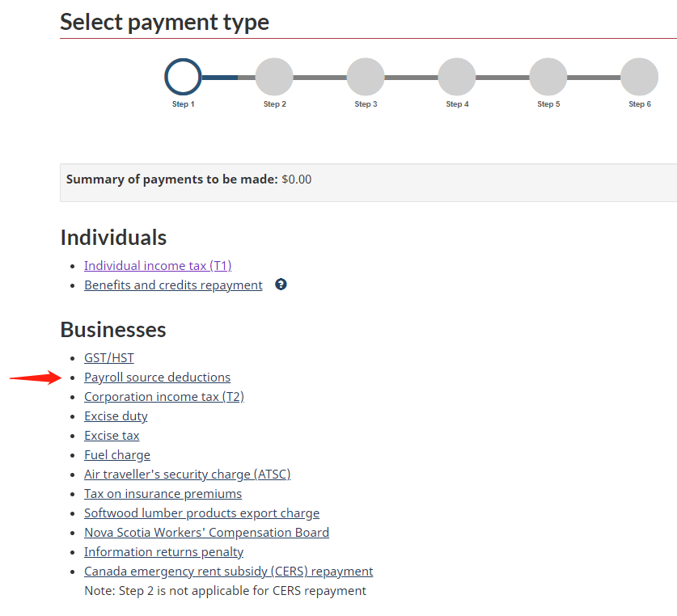Select the Step 6 progress circle
This screenshot has height=616, width=677.
click(x=640, y=77)
